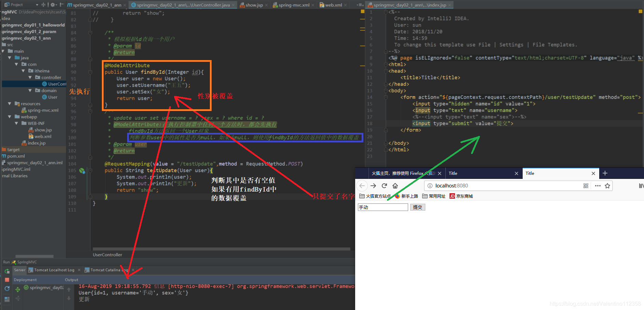Open the Firefox home page
This screenshot has height=310, width=644.
pyautogui.click(x=395, y=186)
